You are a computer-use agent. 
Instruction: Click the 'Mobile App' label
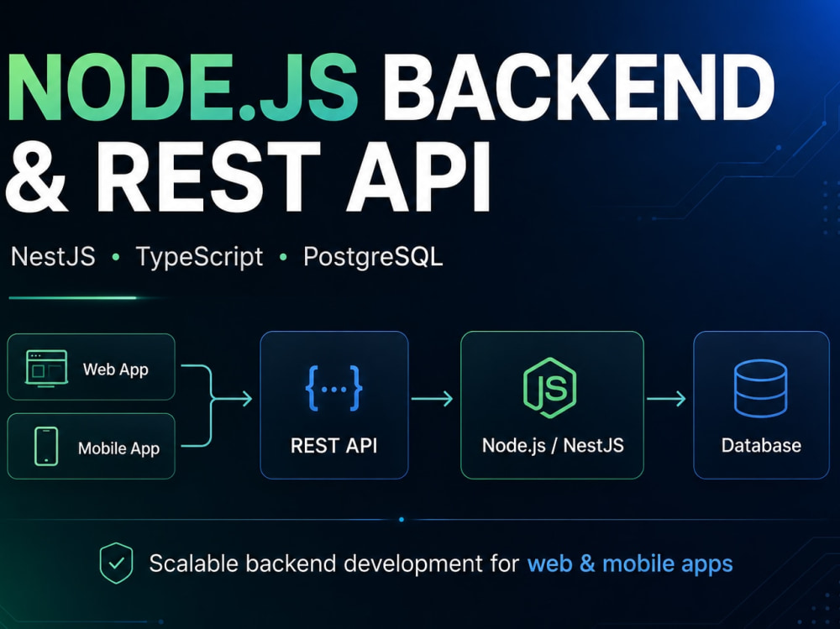119,448
